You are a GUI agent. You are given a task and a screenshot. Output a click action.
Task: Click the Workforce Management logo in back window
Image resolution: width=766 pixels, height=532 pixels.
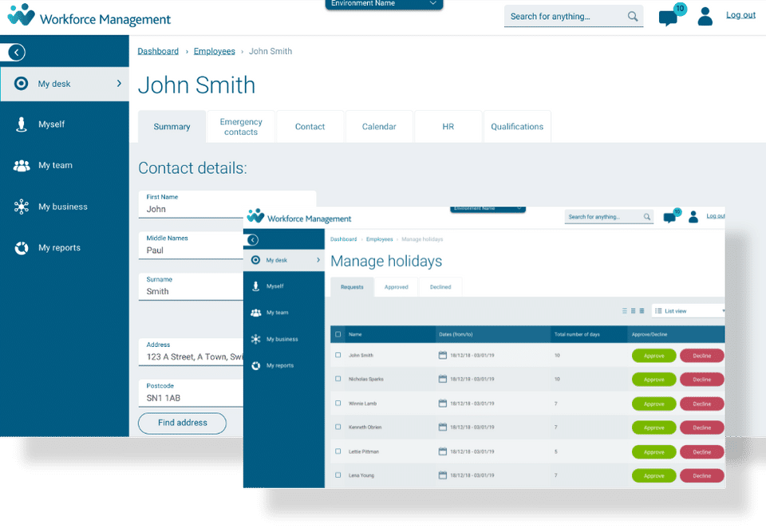[89, 16]
